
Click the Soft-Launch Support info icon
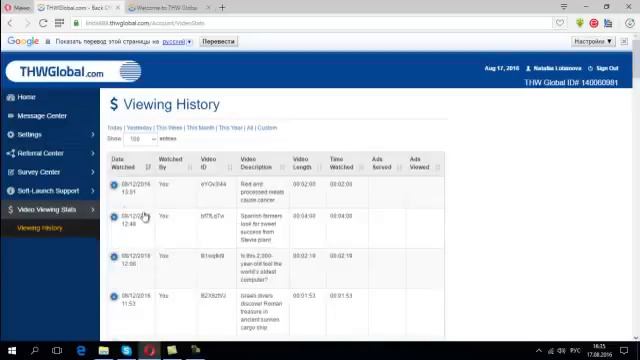pos(11,191)
